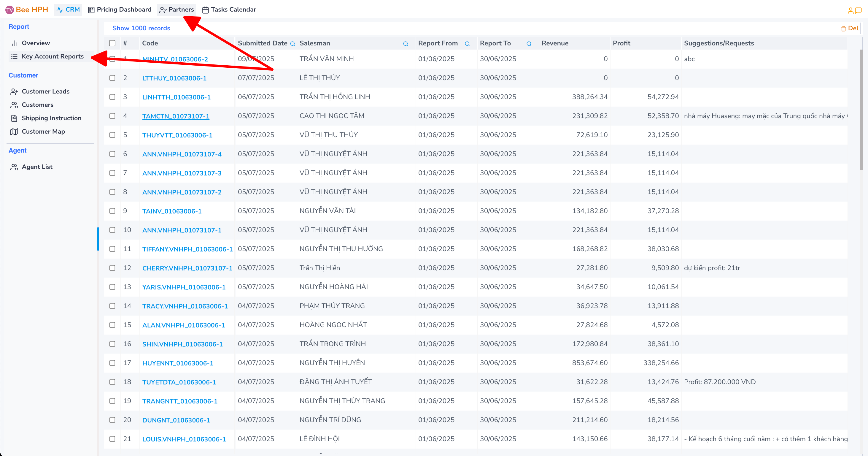This screenshot has width=868, height=456.
Task: Click the Report To search icon
Action: click(x=529, y=44)
